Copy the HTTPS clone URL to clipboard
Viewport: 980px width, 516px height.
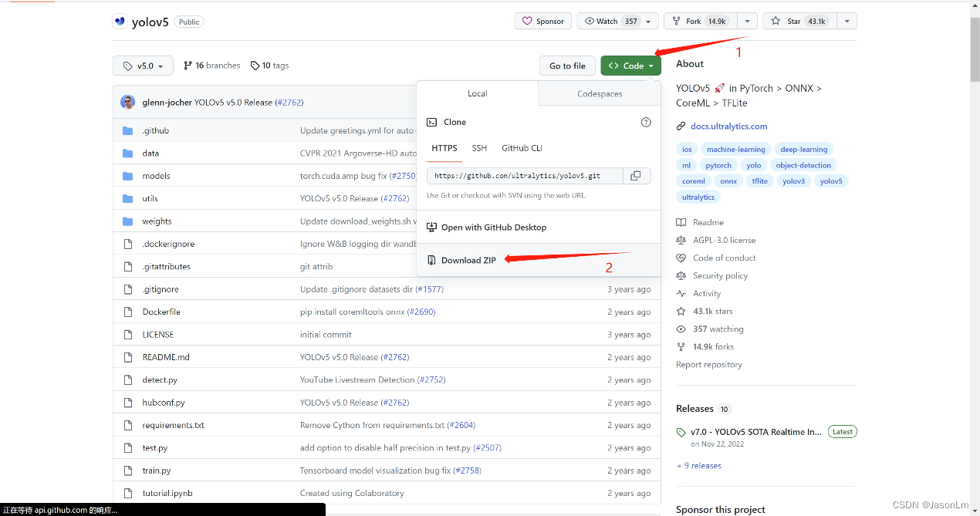coord(636,176)
